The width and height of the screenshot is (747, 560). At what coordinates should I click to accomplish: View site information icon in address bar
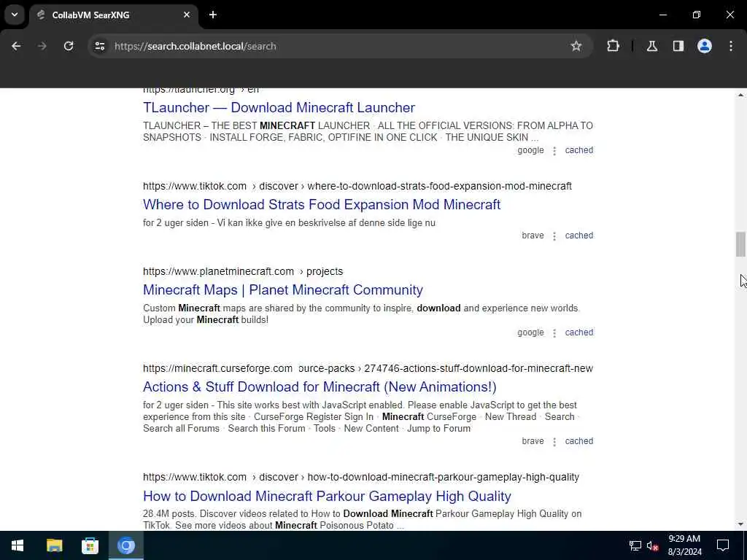99,46
